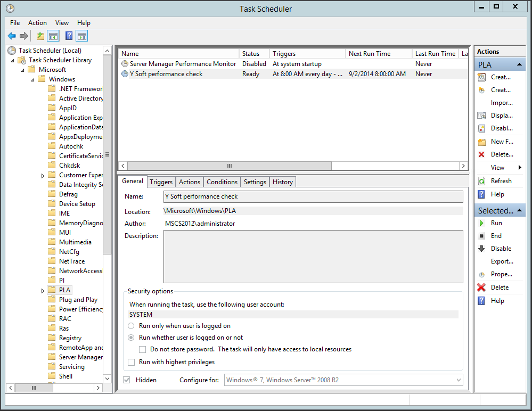The height and width of the screenshot is (411, 532).
Task: Navigate back using the back arrow
Action: (x=12, y=36)
